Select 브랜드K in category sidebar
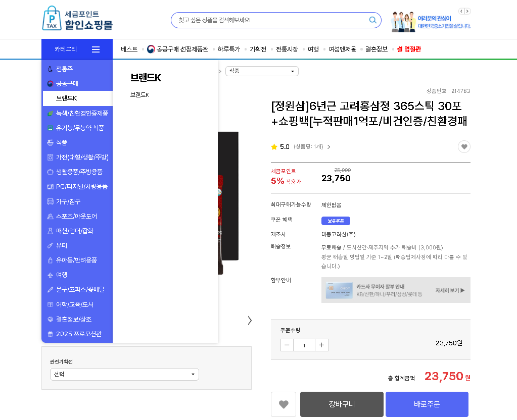Viewport: 517px width, 420px height. pyautogui.click(x=77, y=98)
